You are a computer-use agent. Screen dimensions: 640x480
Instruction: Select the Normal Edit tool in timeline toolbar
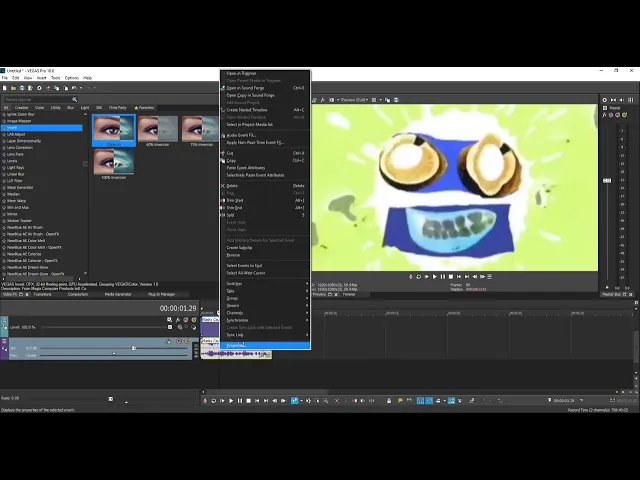point(294,401)
